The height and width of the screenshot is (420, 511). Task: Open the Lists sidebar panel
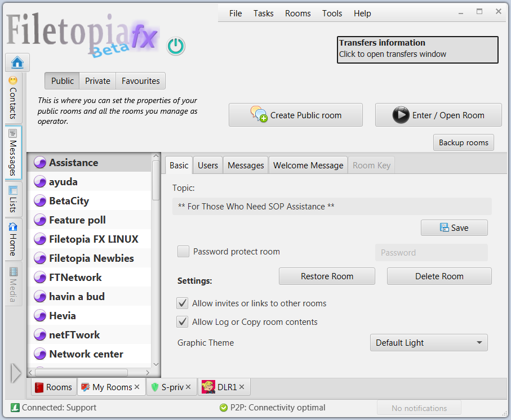pos(12,198)
